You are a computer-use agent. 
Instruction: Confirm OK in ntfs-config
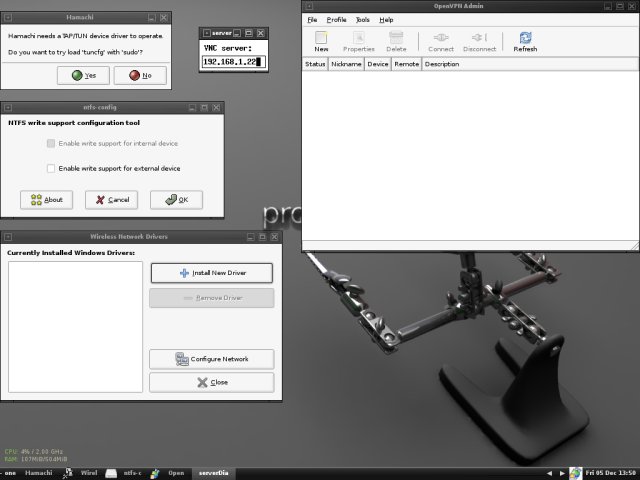(x=176, y=200)
